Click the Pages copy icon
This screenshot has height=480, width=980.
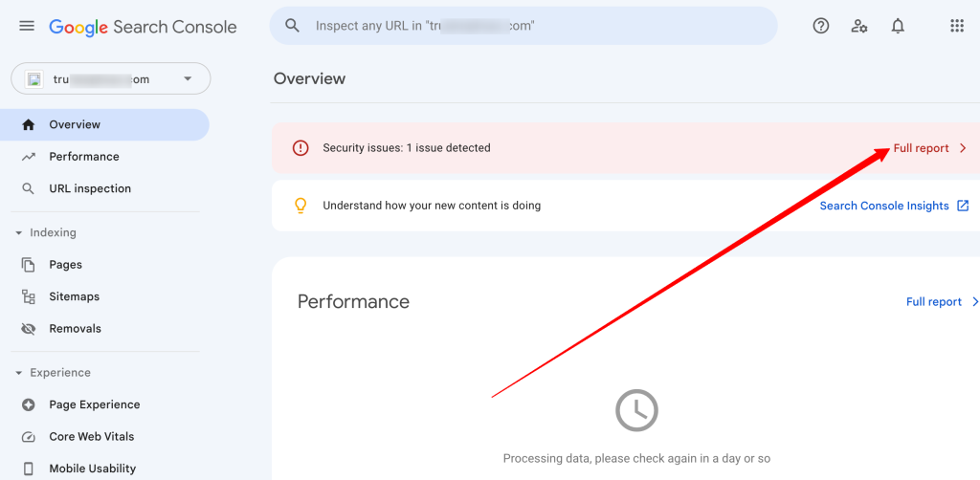click(28, 265)
